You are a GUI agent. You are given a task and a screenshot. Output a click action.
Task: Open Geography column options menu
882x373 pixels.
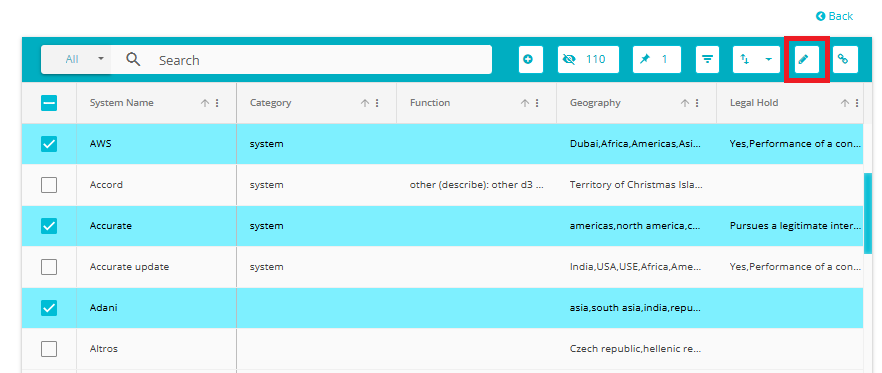(x=697, y=103)
